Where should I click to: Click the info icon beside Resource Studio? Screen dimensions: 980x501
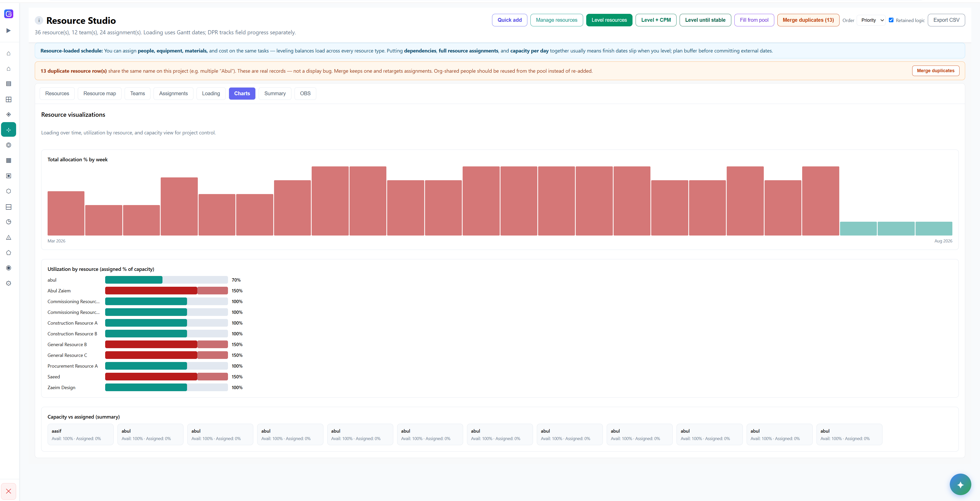tap(39, 20)
